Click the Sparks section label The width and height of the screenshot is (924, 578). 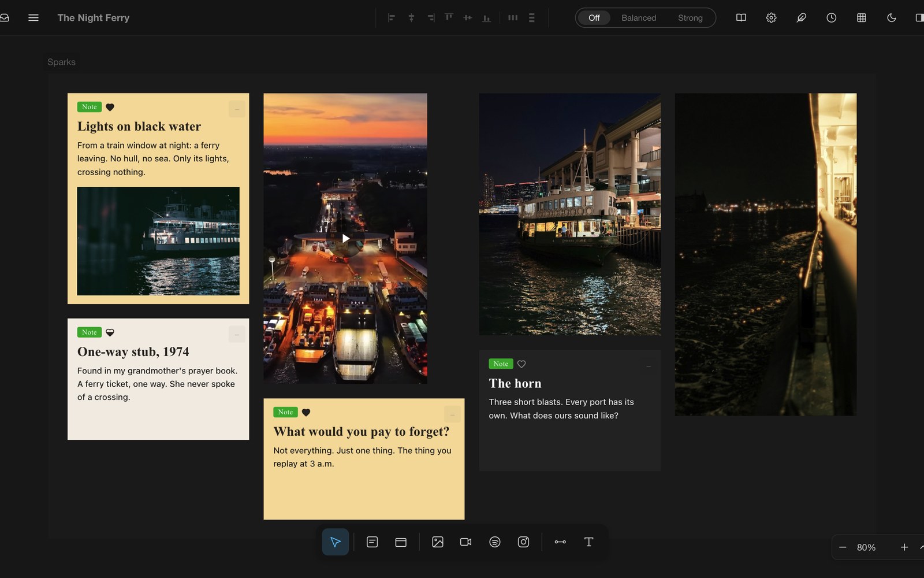[61, 62]
